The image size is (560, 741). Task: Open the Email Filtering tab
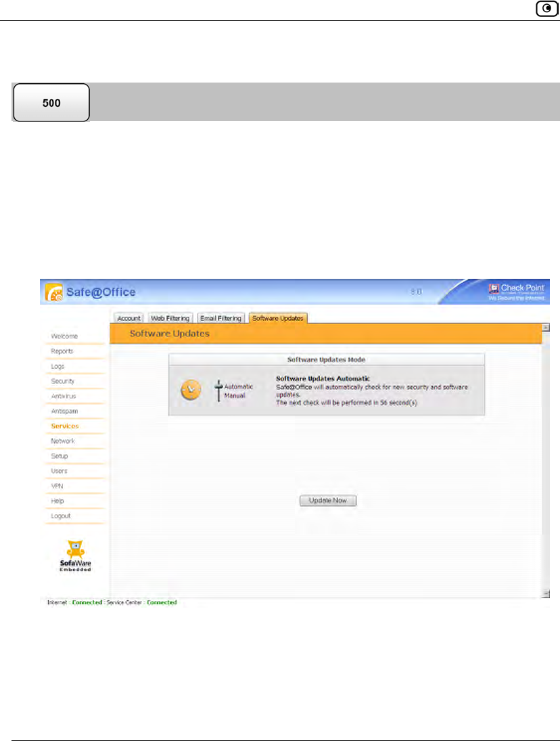tap(220, 318)
